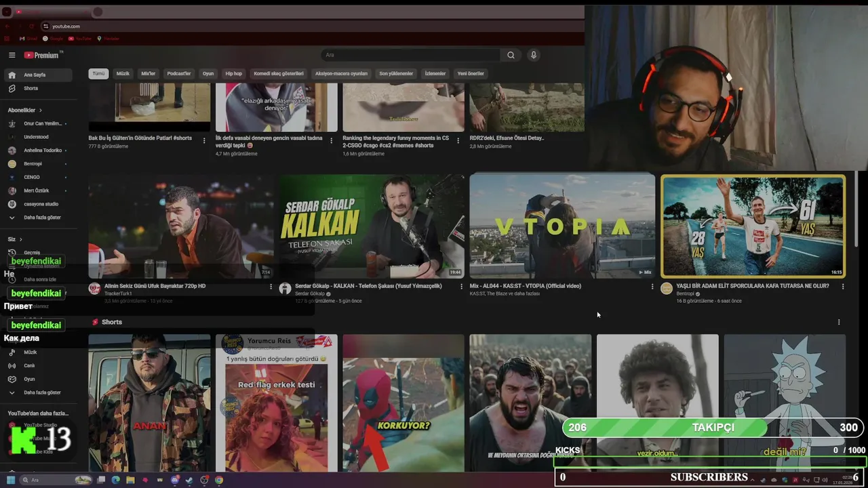This screenshot has width=868, height=488.
Task: Click in the YouTube search field
Action: tap(410, 55)
